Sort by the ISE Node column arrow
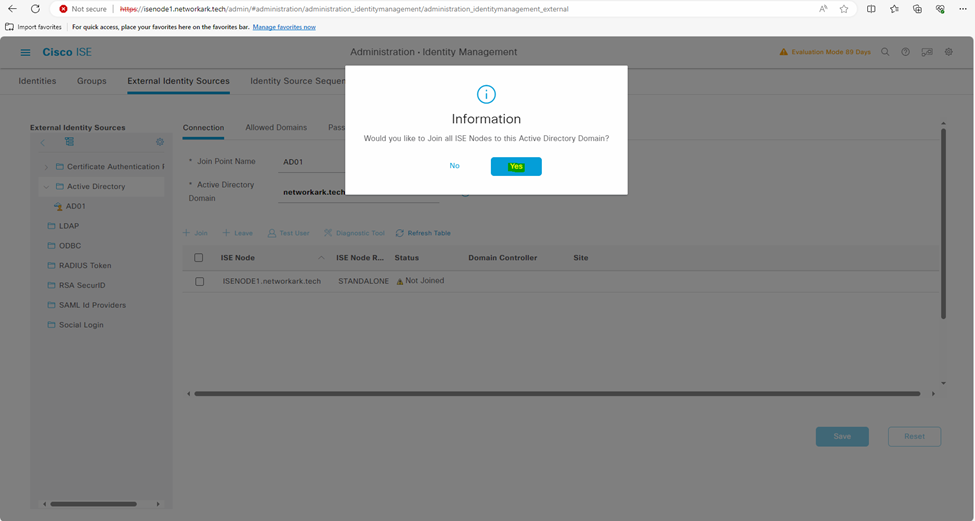The height and width of the screenshot is (521, 975). (321, 258)
